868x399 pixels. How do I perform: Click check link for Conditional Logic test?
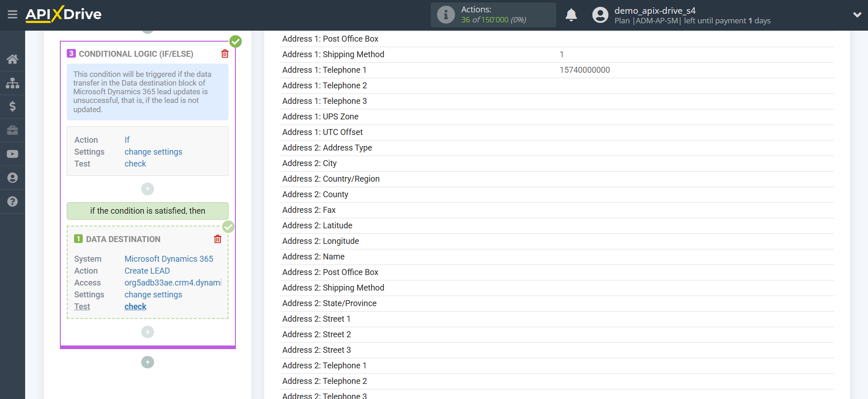click(135, 164)
